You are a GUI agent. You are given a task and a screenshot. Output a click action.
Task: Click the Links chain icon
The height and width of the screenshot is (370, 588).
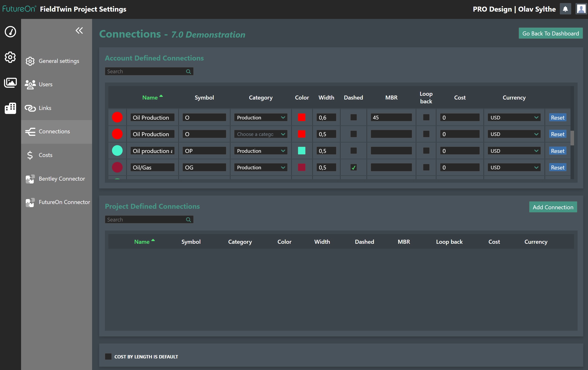(x=30, y=108)
